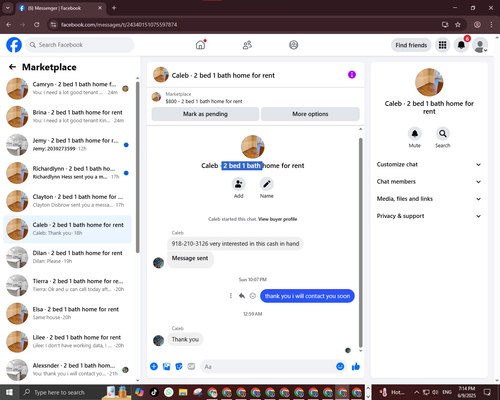The width and height of the screenshot is (500, 400).
Task: Open Clayton conversation in list
Action: pyautogui.click(x=67, y=201)
